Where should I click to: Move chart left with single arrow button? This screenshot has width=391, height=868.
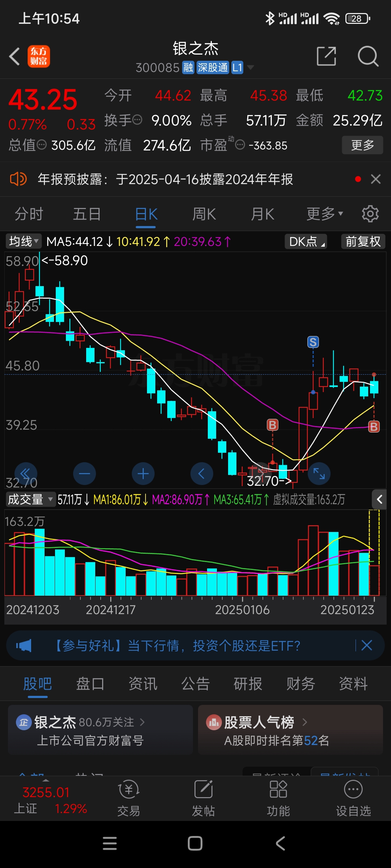(202, 473)
